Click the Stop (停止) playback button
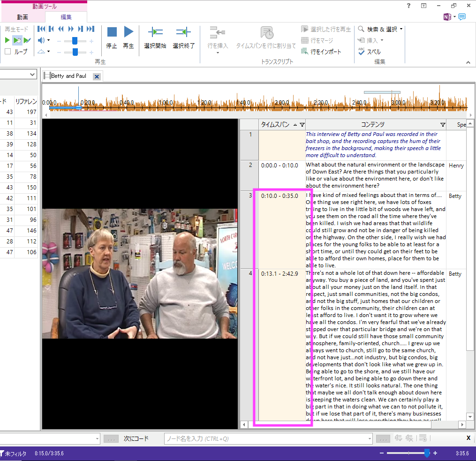 coord(112,32)
